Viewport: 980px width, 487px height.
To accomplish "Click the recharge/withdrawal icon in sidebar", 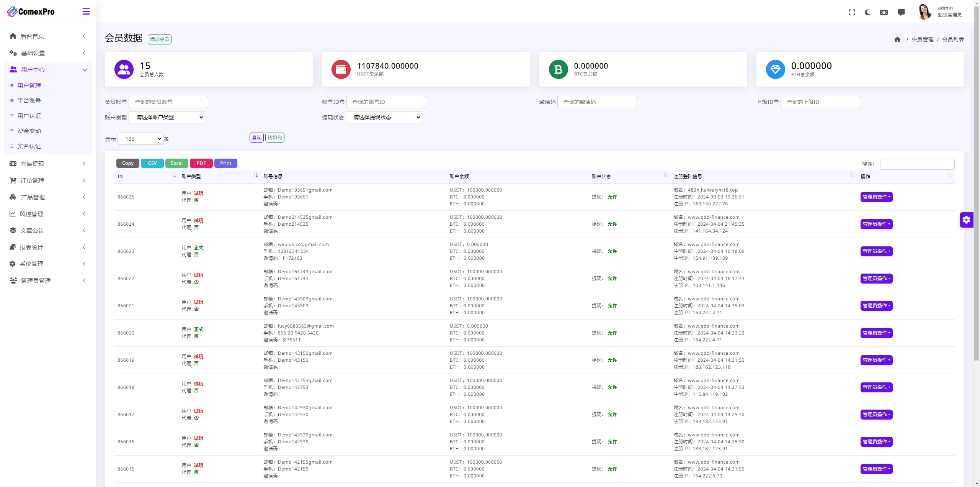I will pyautogui.click(x=13, y=163).
